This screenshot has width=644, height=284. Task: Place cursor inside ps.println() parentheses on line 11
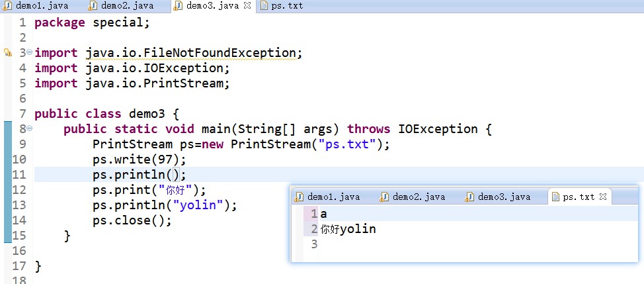[x=176, y=175]
